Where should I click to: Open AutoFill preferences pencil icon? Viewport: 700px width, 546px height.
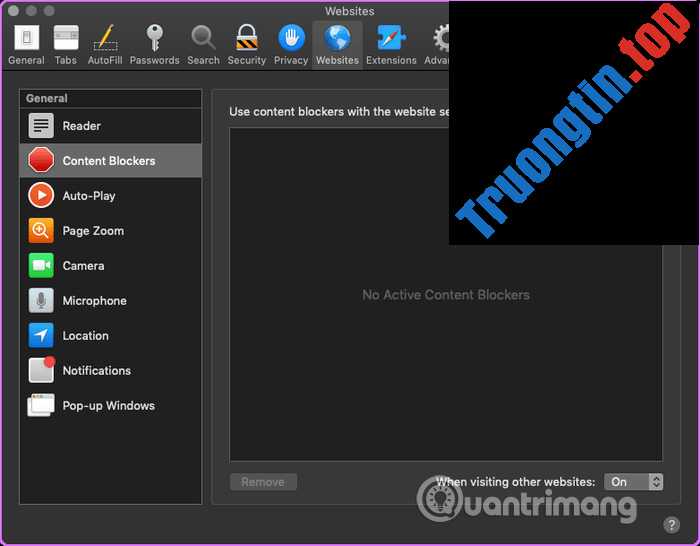coord(105,44)
